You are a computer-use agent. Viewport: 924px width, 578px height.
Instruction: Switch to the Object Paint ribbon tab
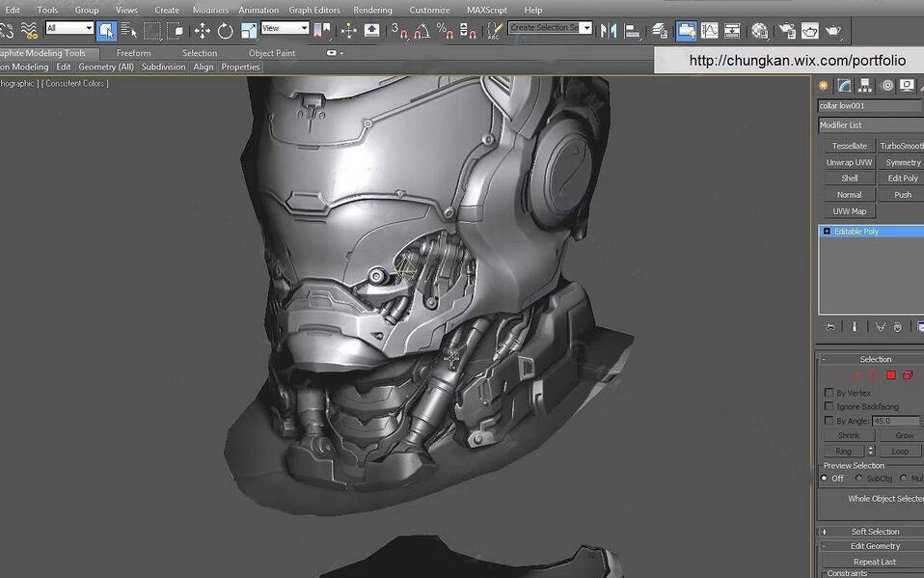tap(272, 53)
